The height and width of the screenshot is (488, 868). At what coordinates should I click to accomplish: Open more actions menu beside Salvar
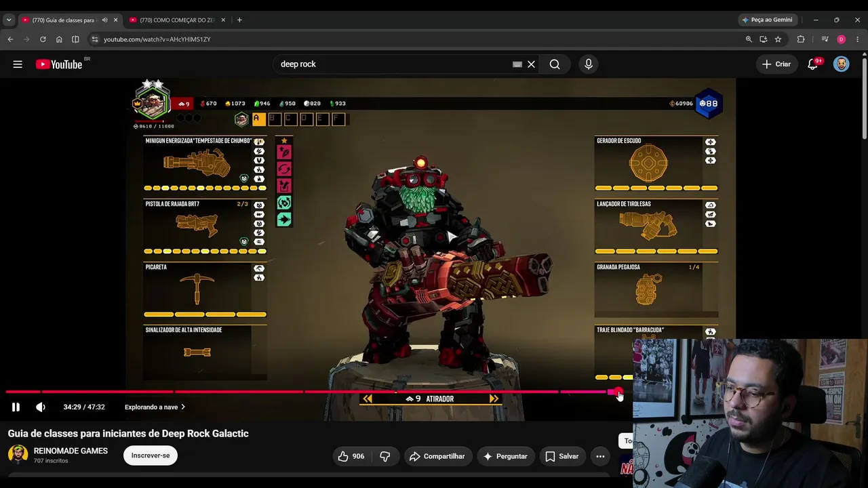pos(600,456)
